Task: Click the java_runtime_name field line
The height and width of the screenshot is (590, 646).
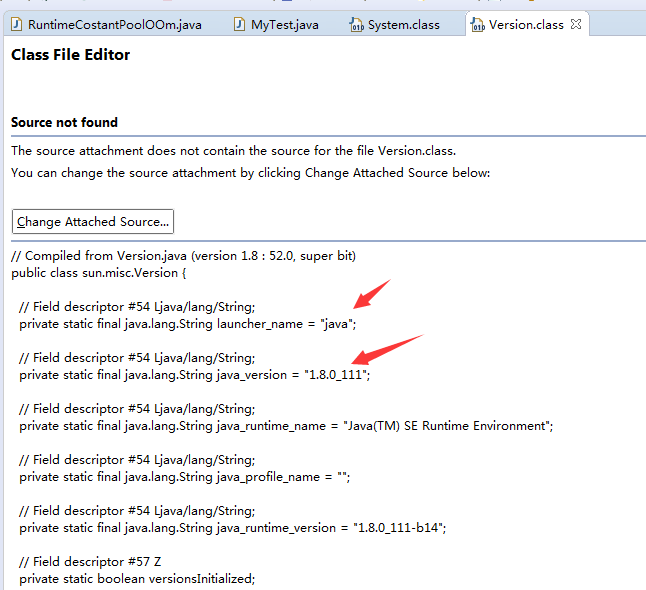Action: point(286,426)
